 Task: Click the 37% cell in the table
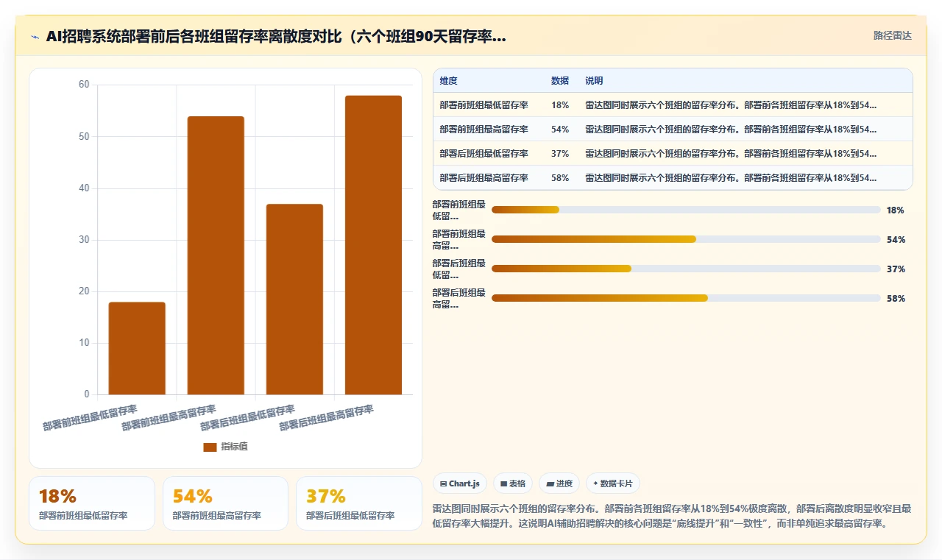tap(560, 154)
